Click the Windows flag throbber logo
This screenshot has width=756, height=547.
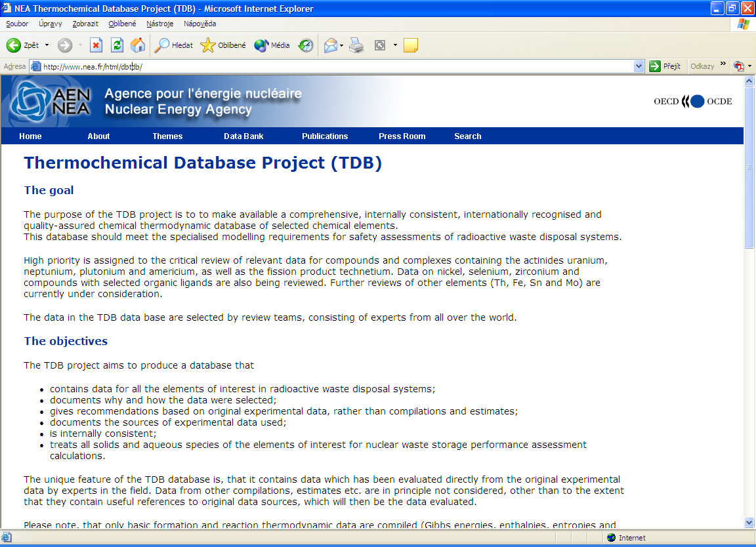tap(743, 24)
